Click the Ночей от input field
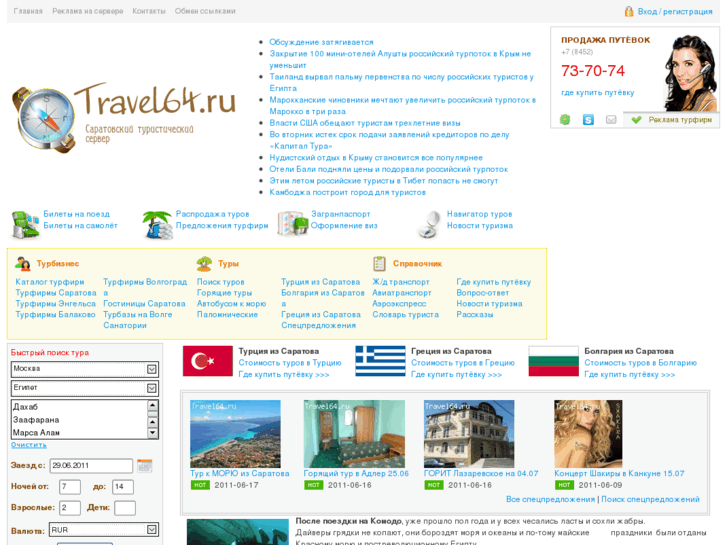The height and width of the screenshot is (545, 727). click(70, 487)
